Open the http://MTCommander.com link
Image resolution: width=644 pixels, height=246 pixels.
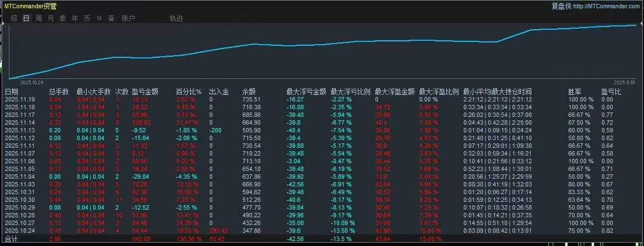tap(606, 6)
